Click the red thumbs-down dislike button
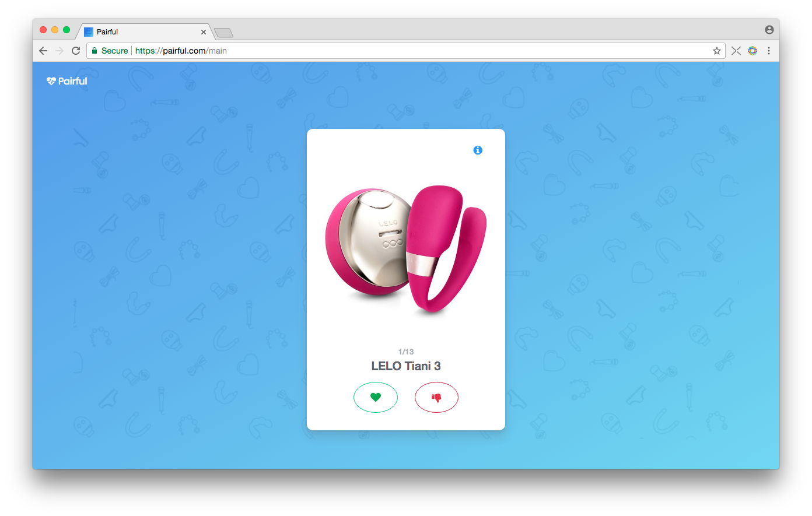The height and width of the screenshot is (516, 812). pos(436,397)
